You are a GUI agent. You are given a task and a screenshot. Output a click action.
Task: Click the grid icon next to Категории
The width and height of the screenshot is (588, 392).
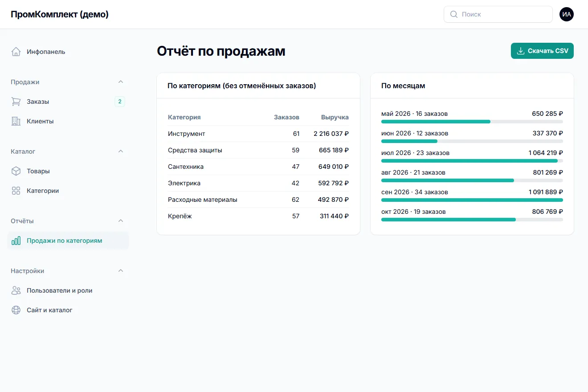click(16, 191)
